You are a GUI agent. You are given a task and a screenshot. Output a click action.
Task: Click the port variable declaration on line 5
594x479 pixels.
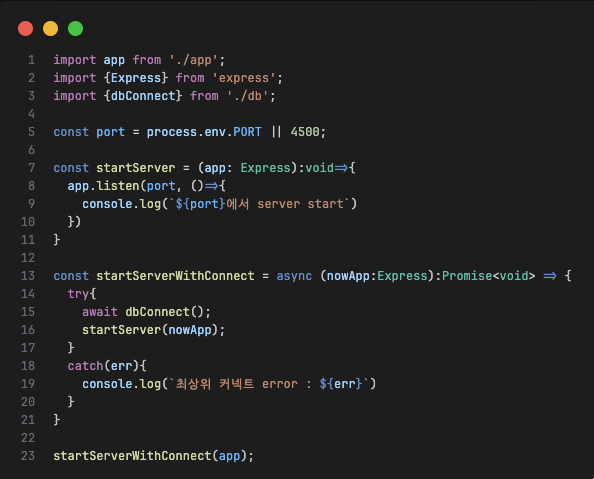tap(110, 132)
